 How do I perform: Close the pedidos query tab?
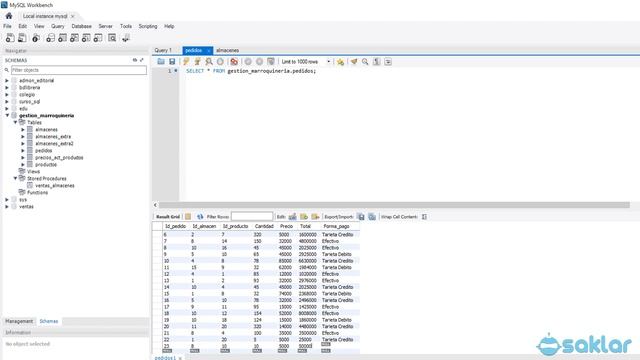(209, 51)
